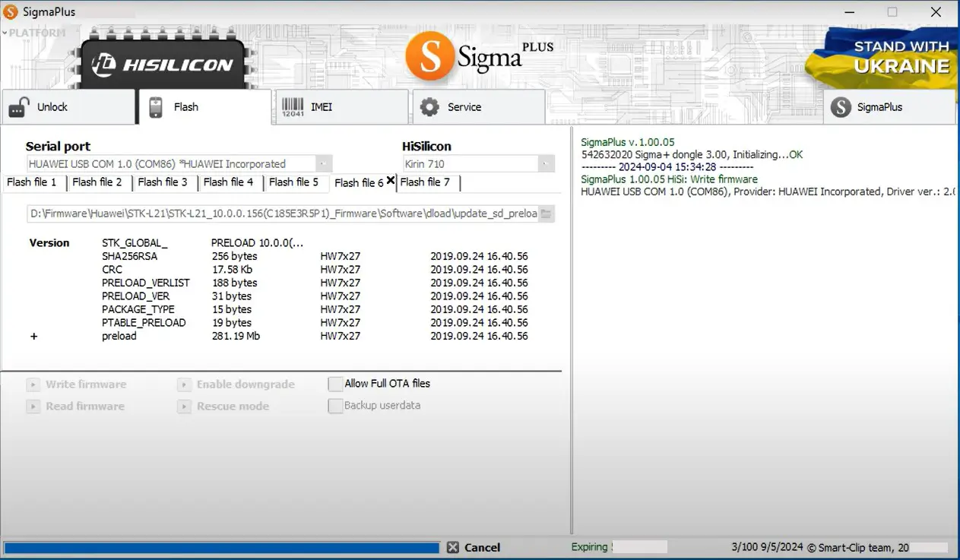
Task: Select Flash file 4 tab
Action: tap(228, 182)
